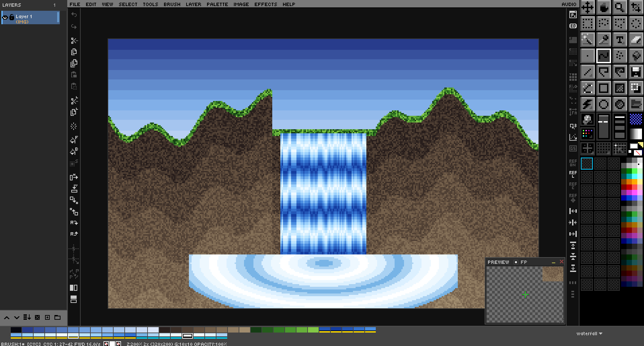Viewport: 644px width, 346px height.
Task: Select the text tool
Action: click(619, 39)
